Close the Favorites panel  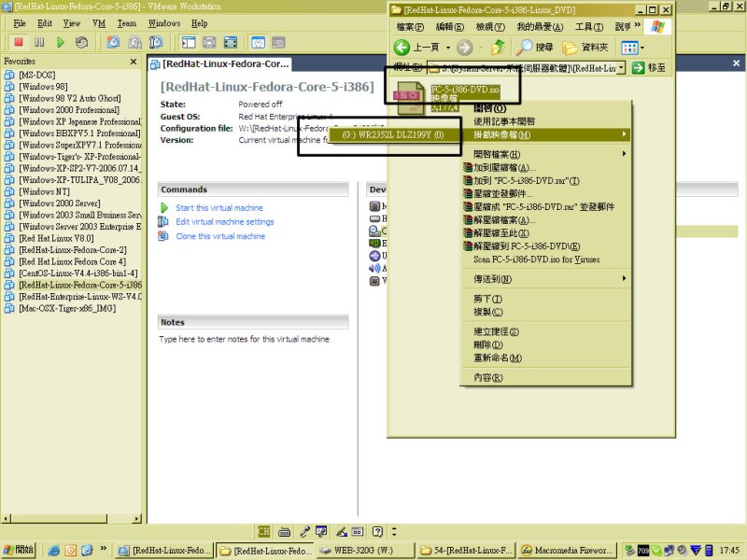[134, 62]
